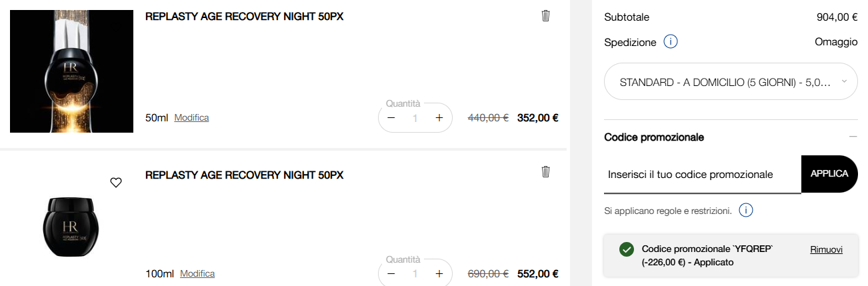The height and width of the screenshot is (286, 868).
Task: Open info icon beside rules and restrictions
Action: click(747, 211)
